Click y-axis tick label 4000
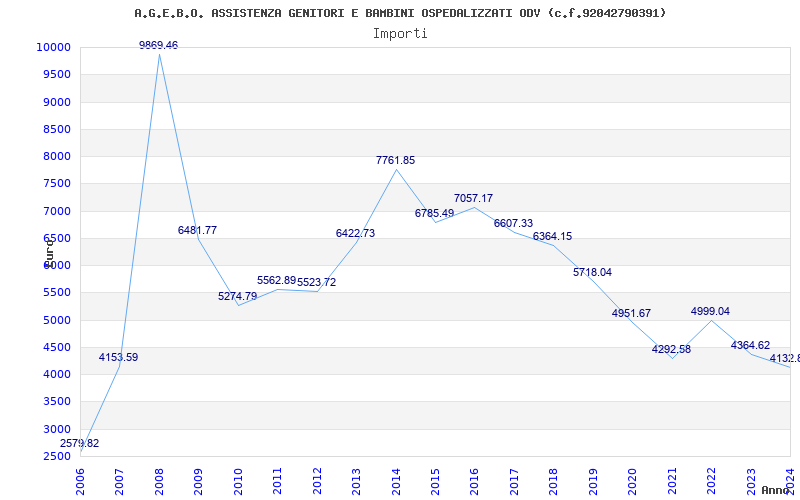Screen dimensions: 800x500 [57, 374]
